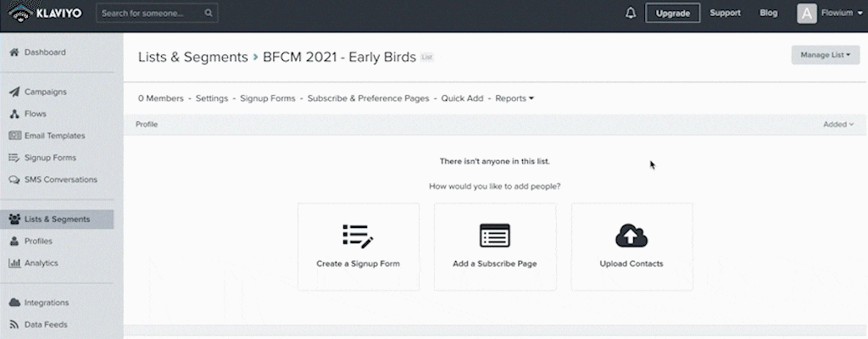Expand the Manage List dropdown
The image size is (868, 339).
[826, 55]
